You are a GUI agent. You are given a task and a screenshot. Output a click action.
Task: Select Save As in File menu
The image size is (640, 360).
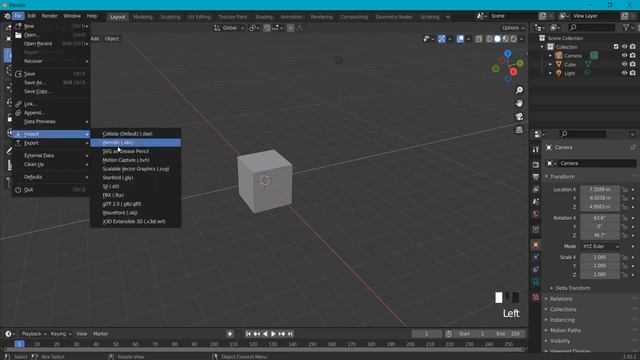[x=51, y=82]
